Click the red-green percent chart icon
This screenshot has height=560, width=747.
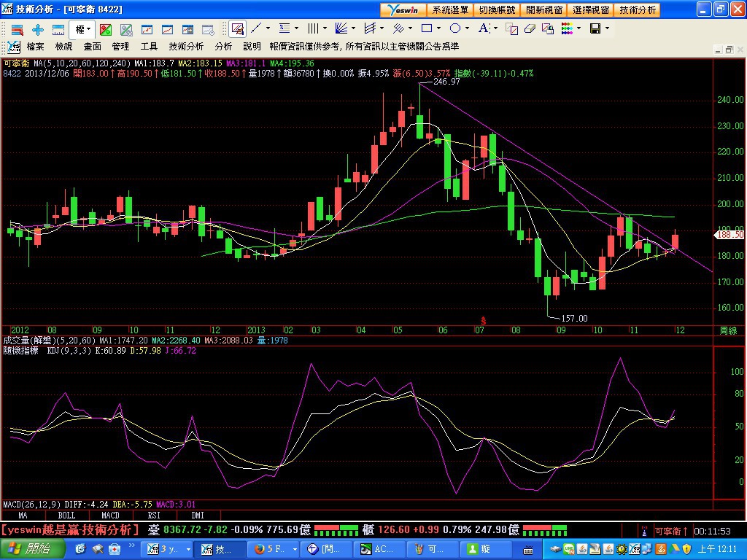point(105,29)
